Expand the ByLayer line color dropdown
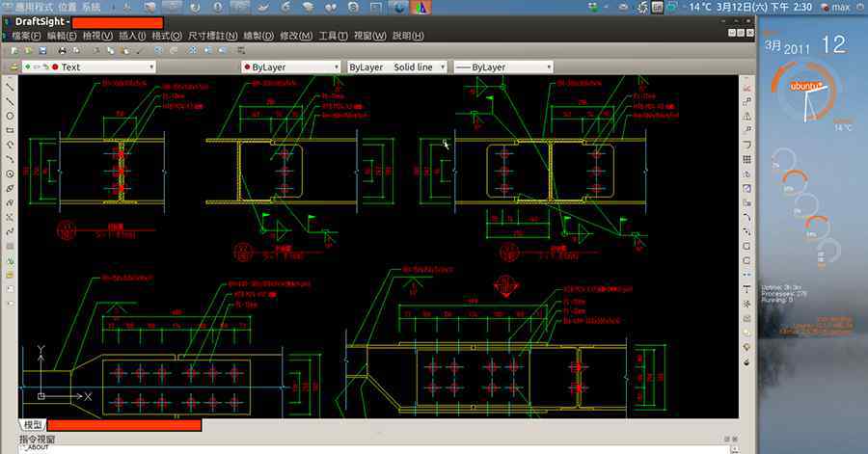 tap(336, 67)
